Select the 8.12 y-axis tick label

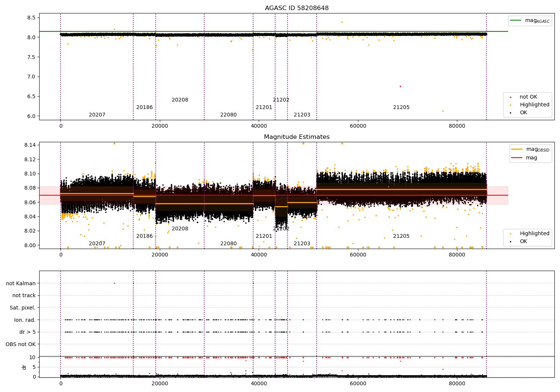tap(30, 159)
